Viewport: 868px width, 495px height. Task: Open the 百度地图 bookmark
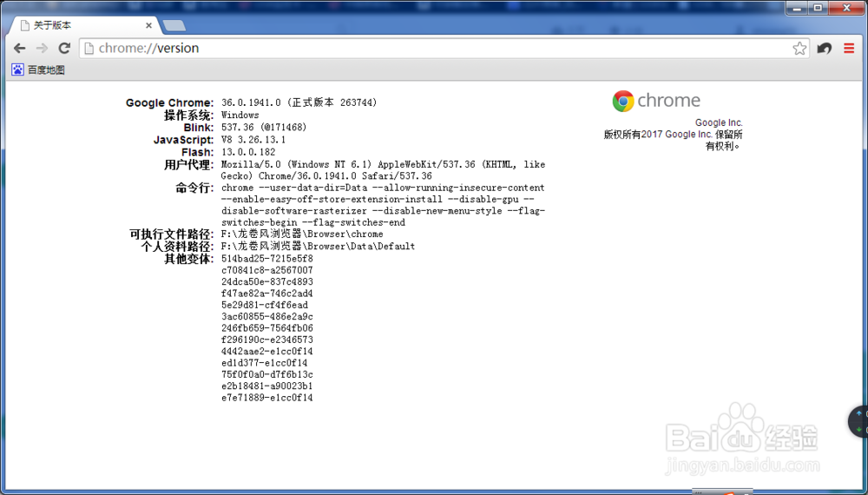click(38, 69)
